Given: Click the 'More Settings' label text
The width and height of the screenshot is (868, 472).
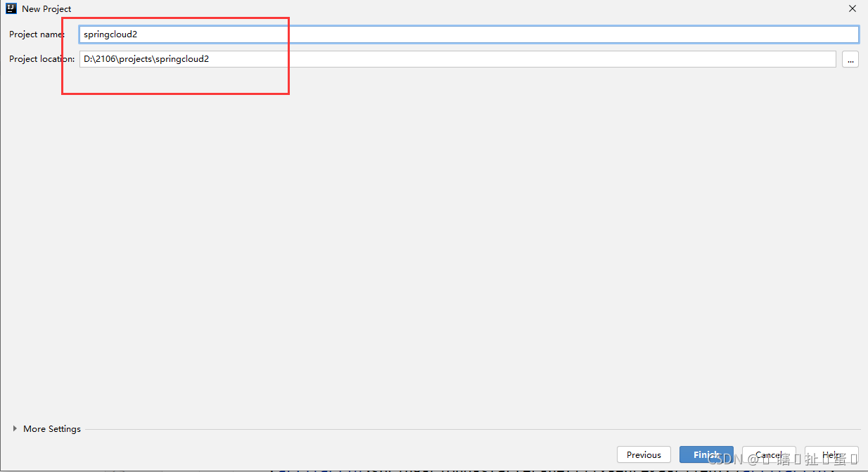Looking at the screenshot, I should tap(52, 428).
